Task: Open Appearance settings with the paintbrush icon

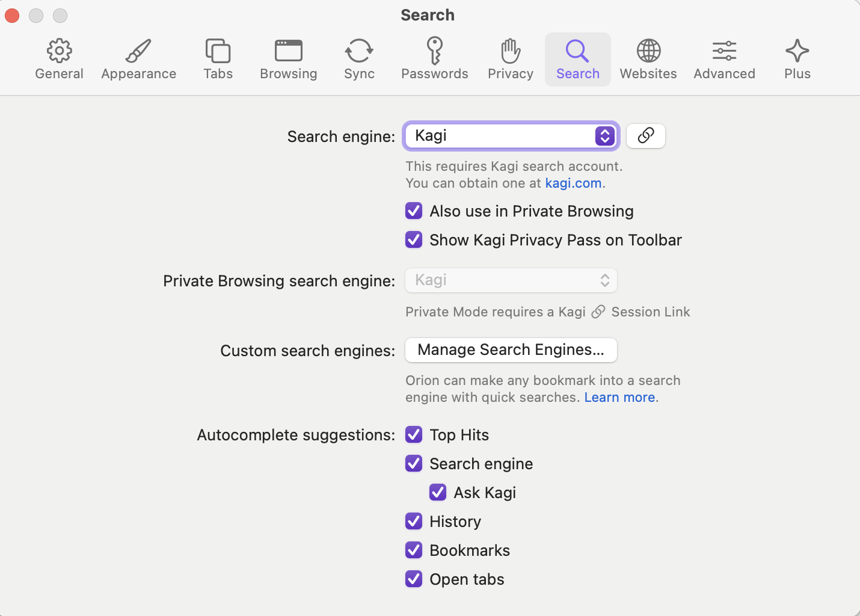Action: [x=138, y=60]
